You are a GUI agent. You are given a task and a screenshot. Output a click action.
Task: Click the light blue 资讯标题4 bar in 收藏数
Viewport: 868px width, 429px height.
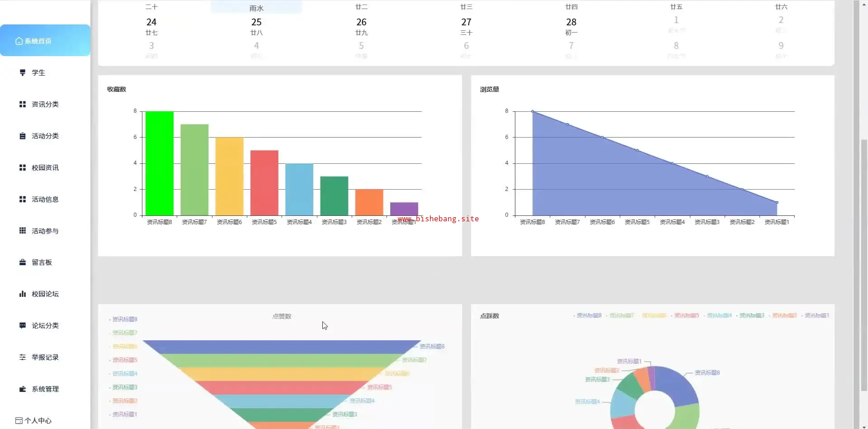tap(299, 189)
